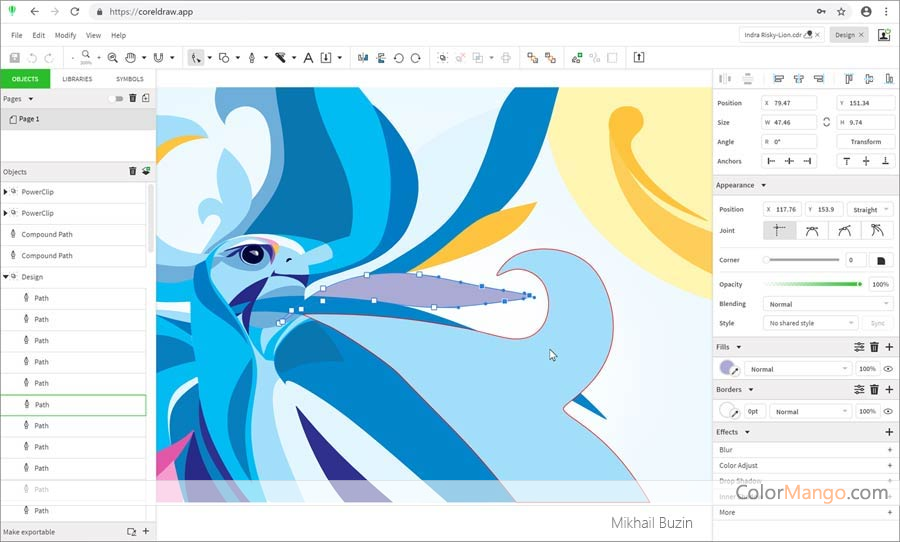
Task: Add a new page icon
Action: click(x=146, y=98)
